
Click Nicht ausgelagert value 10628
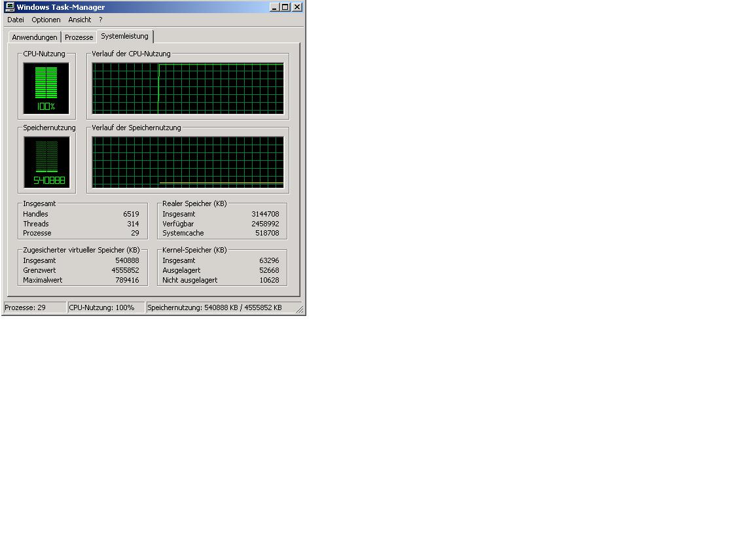[x=269, y=280]
